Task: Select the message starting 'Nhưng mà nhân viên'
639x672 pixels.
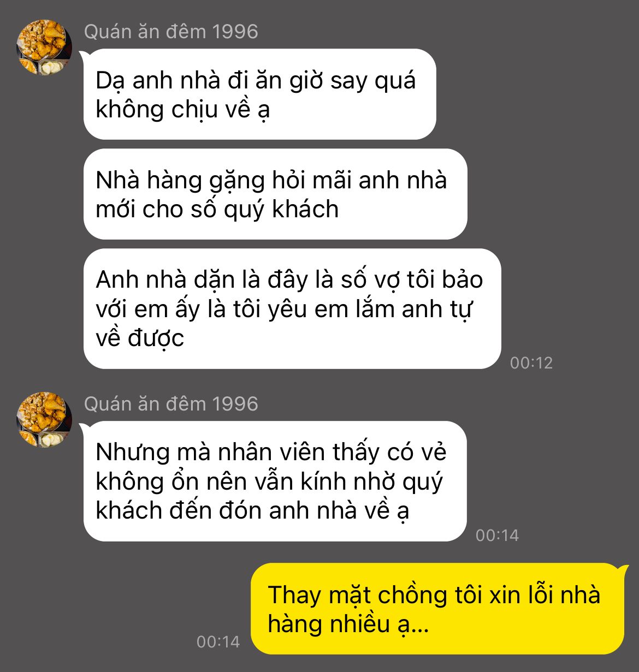Action: pos(275,481)
